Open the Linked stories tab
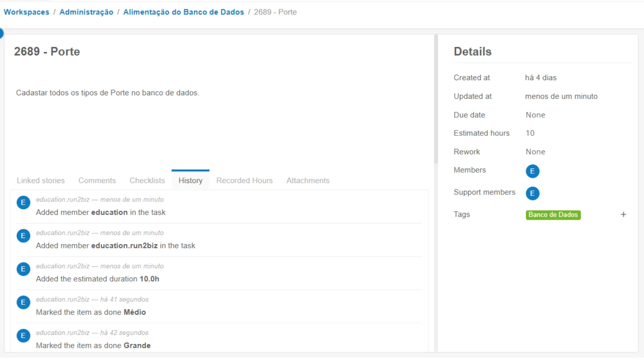 click(x=41, y=180)
